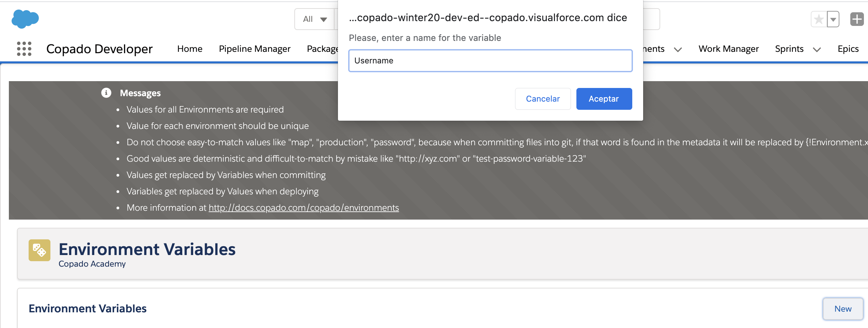Screen dimensions: 868x328
Task: Click the favorites star icon
Action: 819,19
